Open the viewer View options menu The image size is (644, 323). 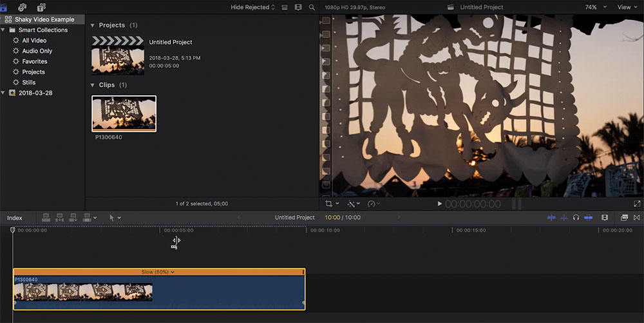pos(627,7)
